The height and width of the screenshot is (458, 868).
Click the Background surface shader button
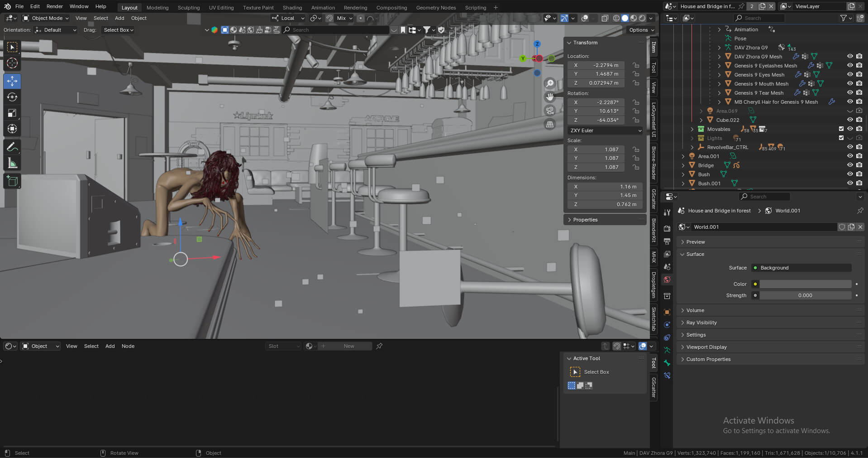coord(801,268)
